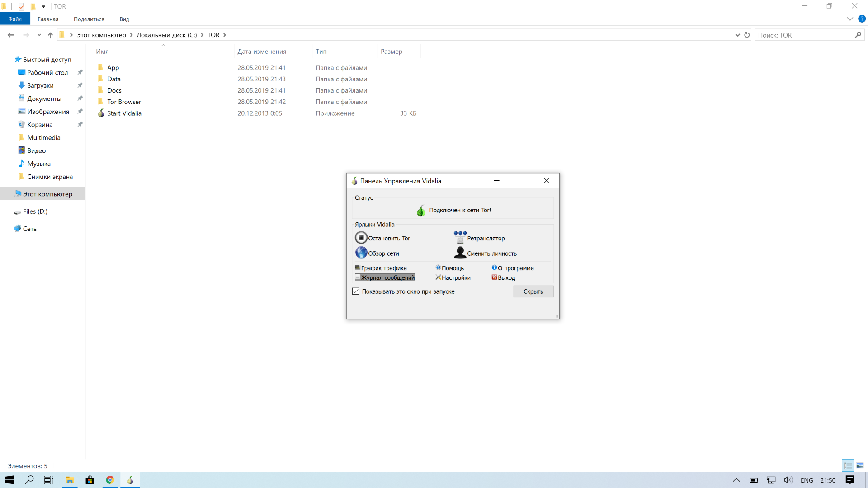
Task: Open Microsoft Store from taskbar
Action: 90,480
